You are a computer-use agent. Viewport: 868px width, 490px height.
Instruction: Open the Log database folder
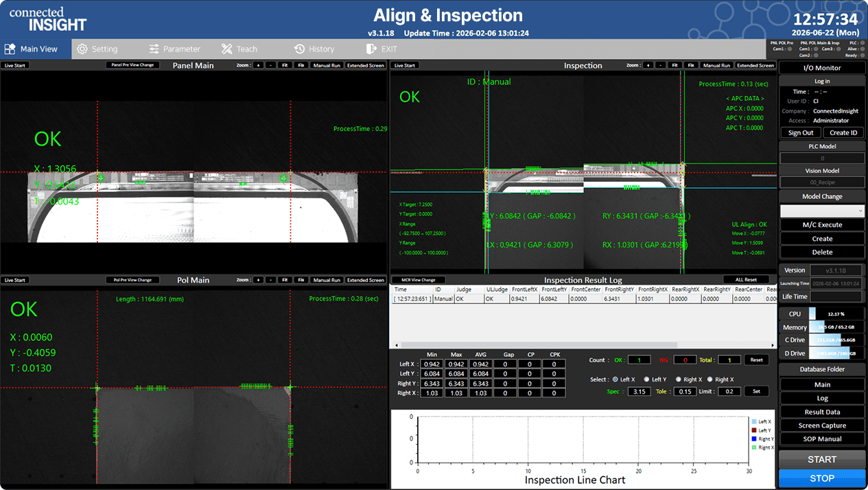tap(822, 398)
